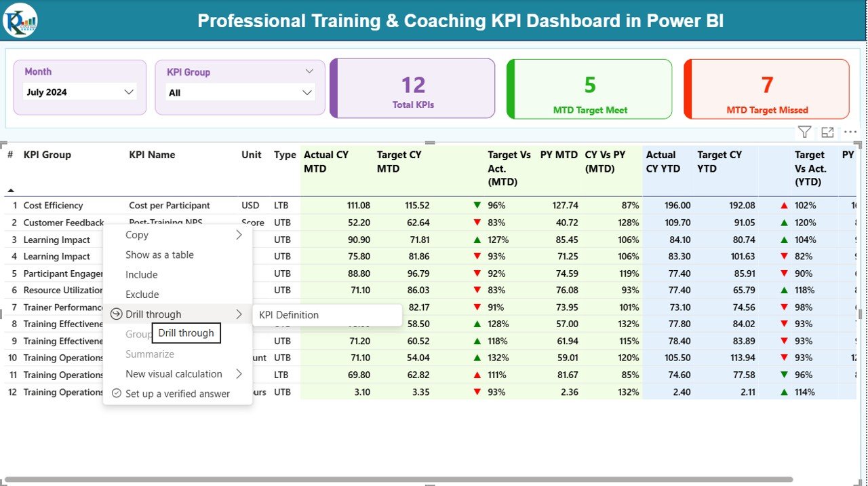Click the filter icon above the KPI table

click(x=804, y=132)
